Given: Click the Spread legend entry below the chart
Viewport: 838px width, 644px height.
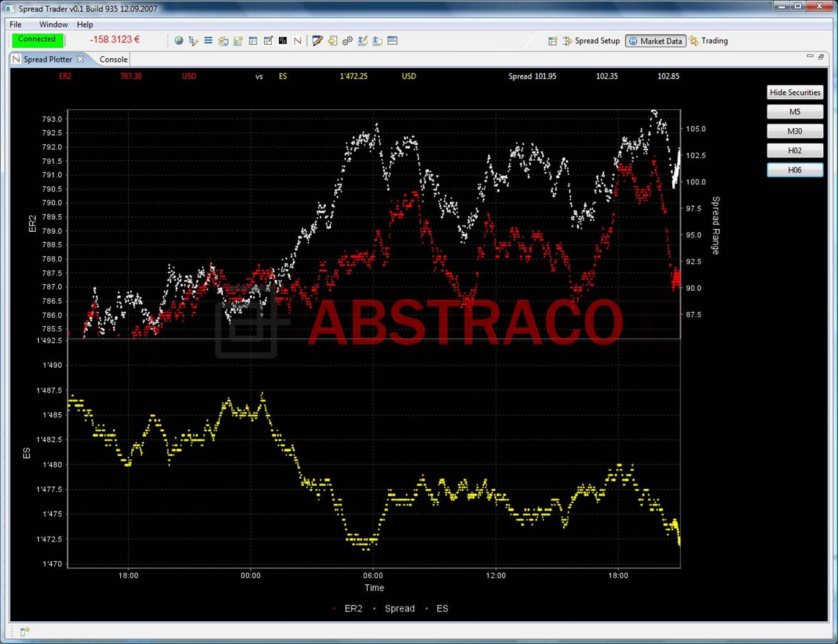Looking at the screenshot, I should 399,608.
